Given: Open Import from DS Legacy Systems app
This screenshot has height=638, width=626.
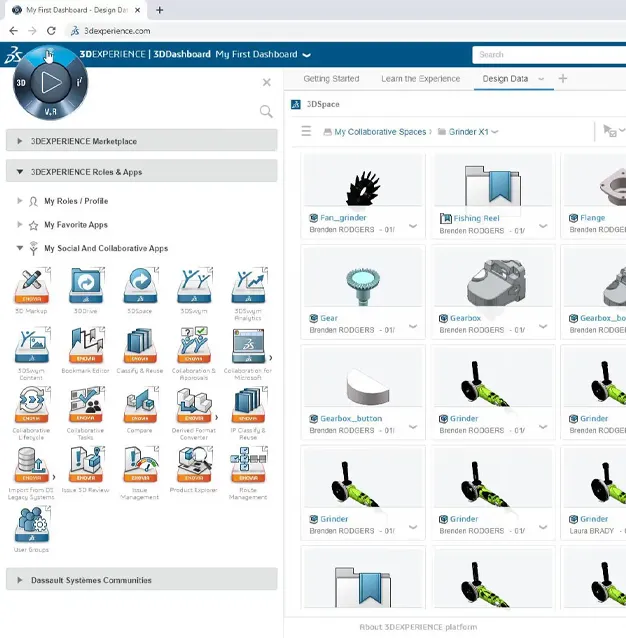Looking at the screenshot, I should point(32,465).
